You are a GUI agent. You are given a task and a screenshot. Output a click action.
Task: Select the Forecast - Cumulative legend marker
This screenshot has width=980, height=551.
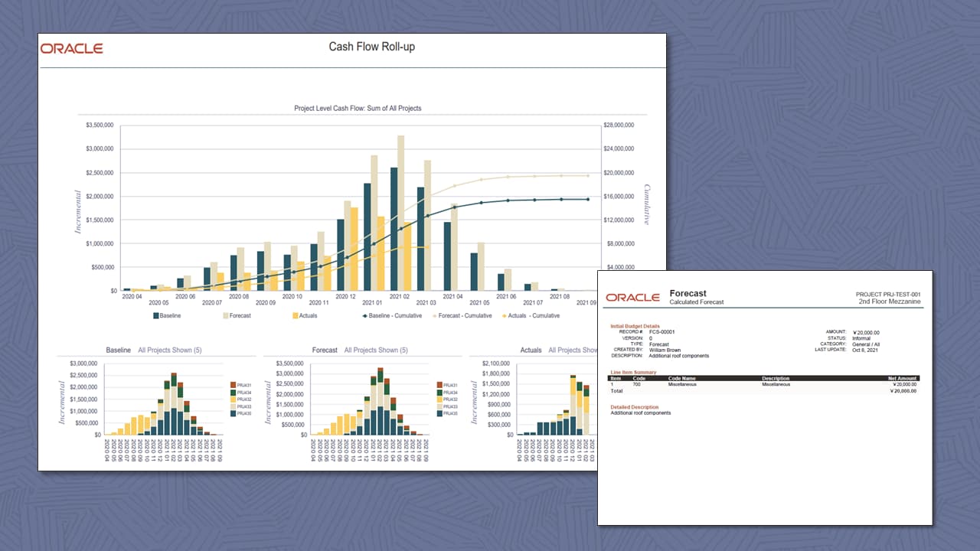click(x=434, y=315)
